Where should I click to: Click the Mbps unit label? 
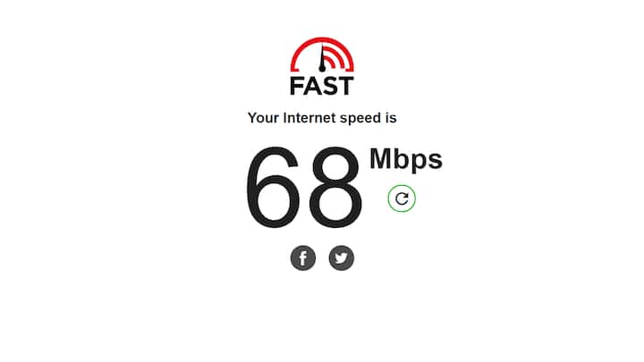pyautogui.click(x=406, y=160)
